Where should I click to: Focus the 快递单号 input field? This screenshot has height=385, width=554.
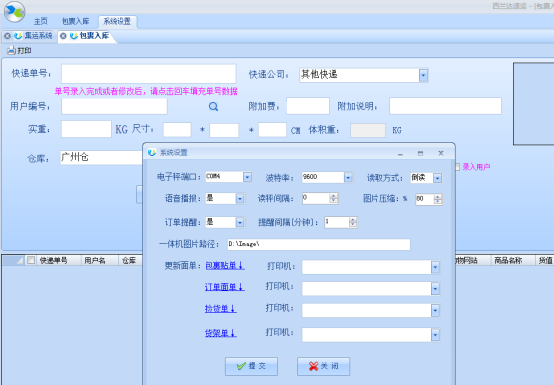pyautogui.click(x=148, y=74)
